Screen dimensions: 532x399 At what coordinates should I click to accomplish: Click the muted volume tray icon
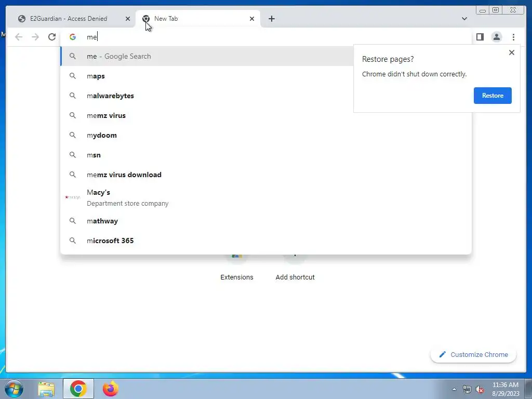(x=480, y=390)
